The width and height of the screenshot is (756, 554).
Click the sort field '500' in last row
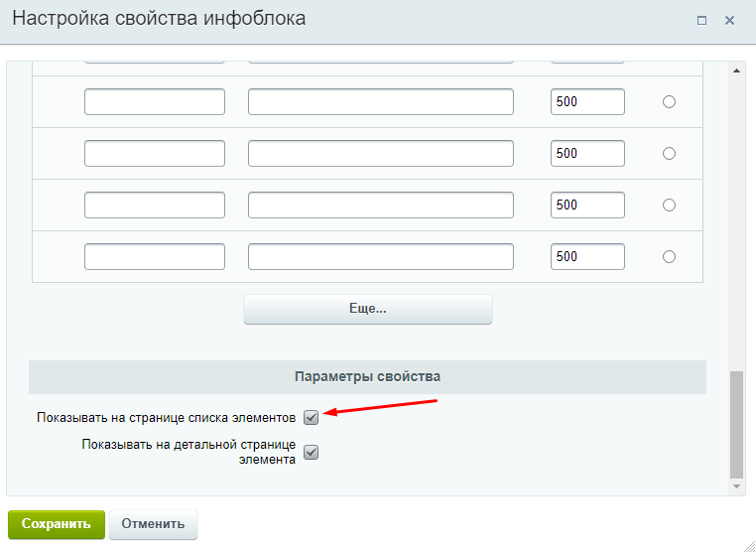pyautogui.click(x=587, y=257)
